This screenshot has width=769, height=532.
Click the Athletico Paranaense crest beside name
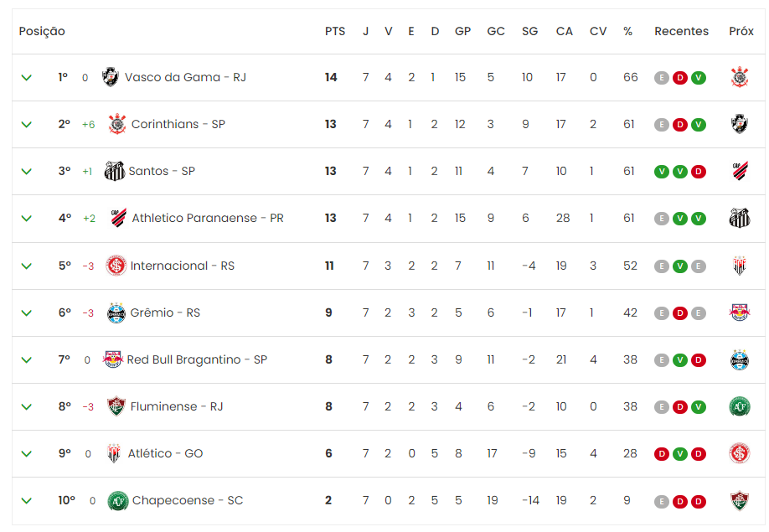(118, 218)
